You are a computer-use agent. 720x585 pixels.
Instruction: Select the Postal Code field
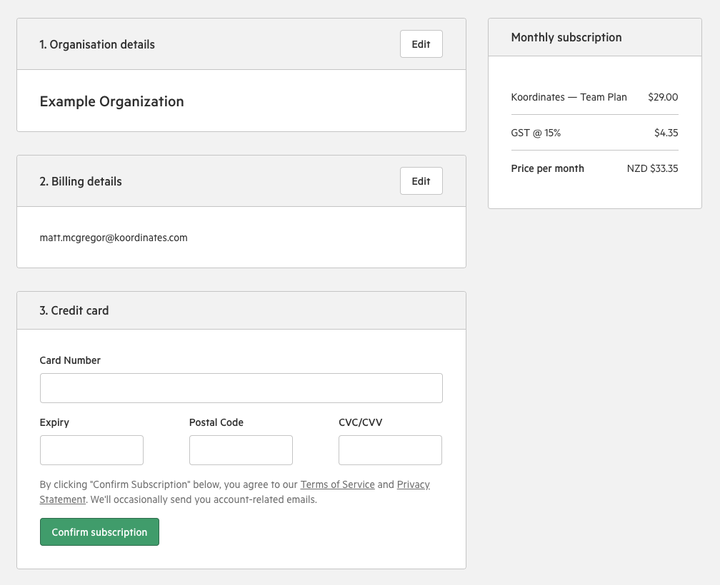pos(241,450)
